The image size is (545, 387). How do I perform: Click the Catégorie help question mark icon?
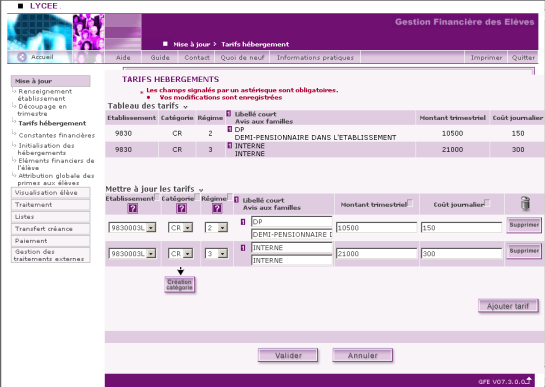pos(181,208)
